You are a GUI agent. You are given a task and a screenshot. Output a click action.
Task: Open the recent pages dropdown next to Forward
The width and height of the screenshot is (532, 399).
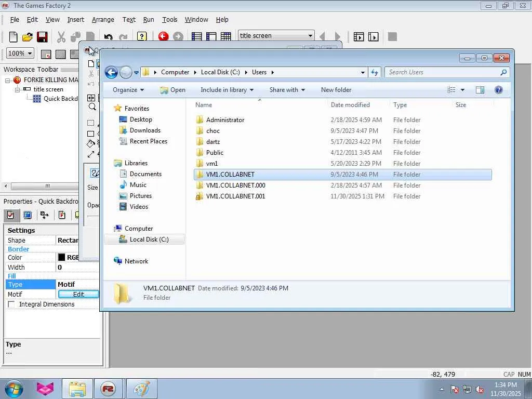pos(136,72)
